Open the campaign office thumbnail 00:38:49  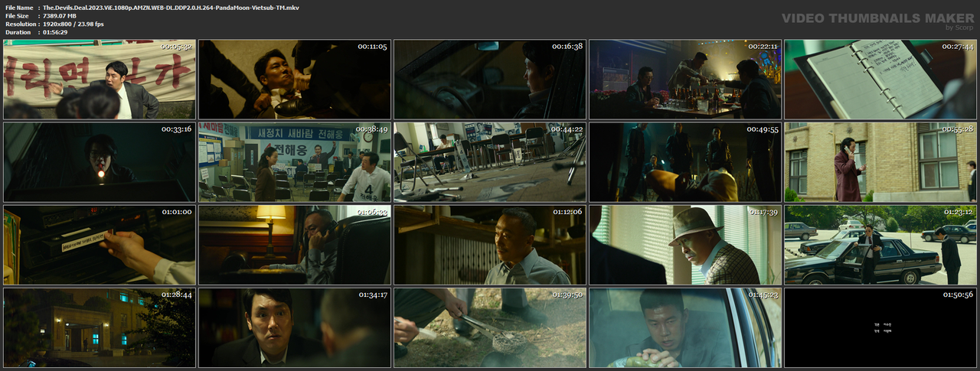click(x=295, y=162)
